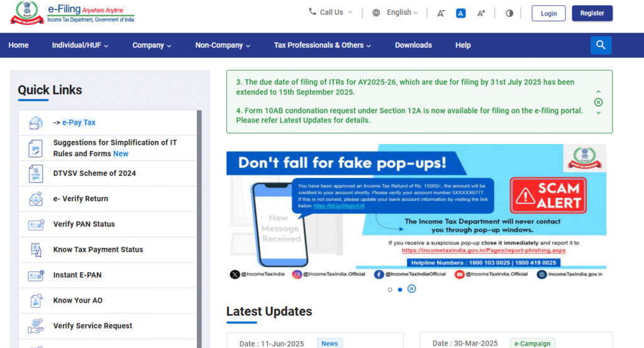Open the e- Verify Return quick link
This screenshot has height=348, width=644.
tap(80, 199)
